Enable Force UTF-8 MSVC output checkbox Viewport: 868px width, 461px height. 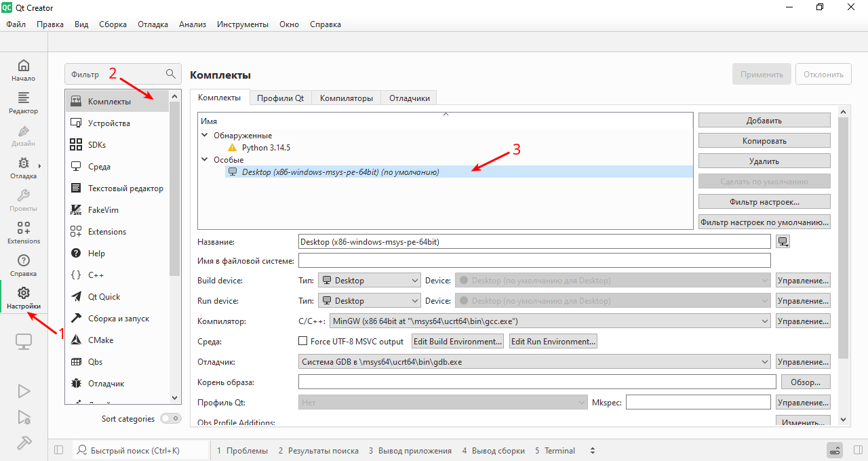303,342
